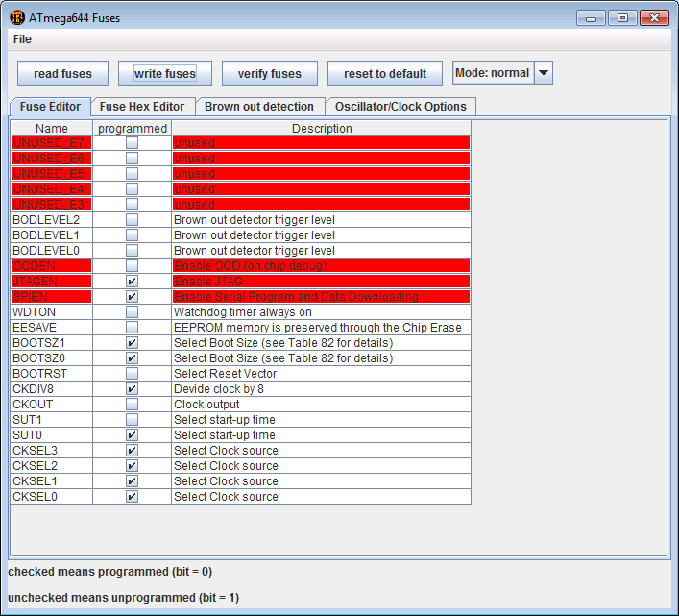The width and height of the screenshot is (679, 616).
Task: Uncheck the CKSEL3 programmed checkbox
Action: (133, 451)
